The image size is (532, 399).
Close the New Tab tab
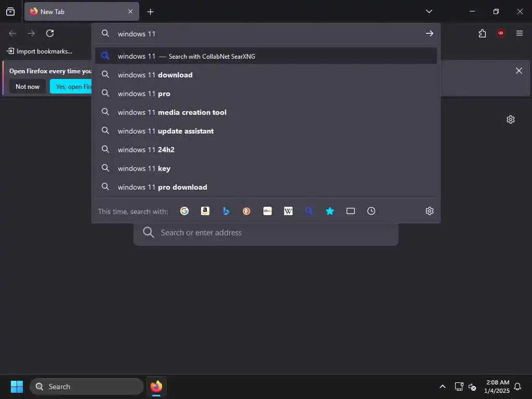[x=130, y=11]
